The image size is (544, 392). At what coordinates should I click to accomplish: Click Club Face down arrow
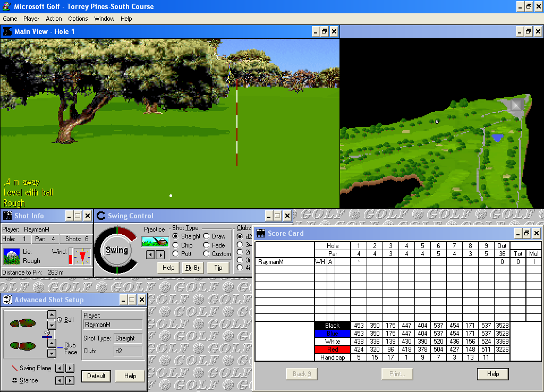[52, 354]
